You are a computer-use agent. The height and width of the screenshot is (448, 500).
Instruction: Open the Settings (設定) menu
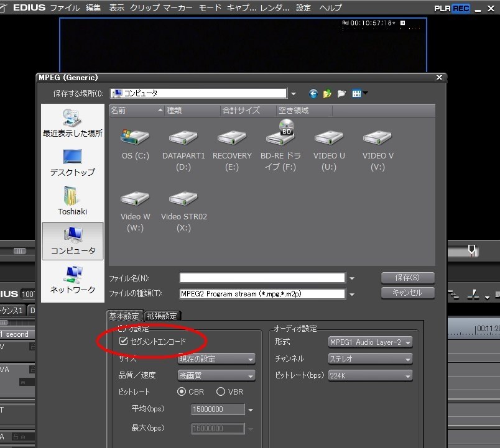303,7
